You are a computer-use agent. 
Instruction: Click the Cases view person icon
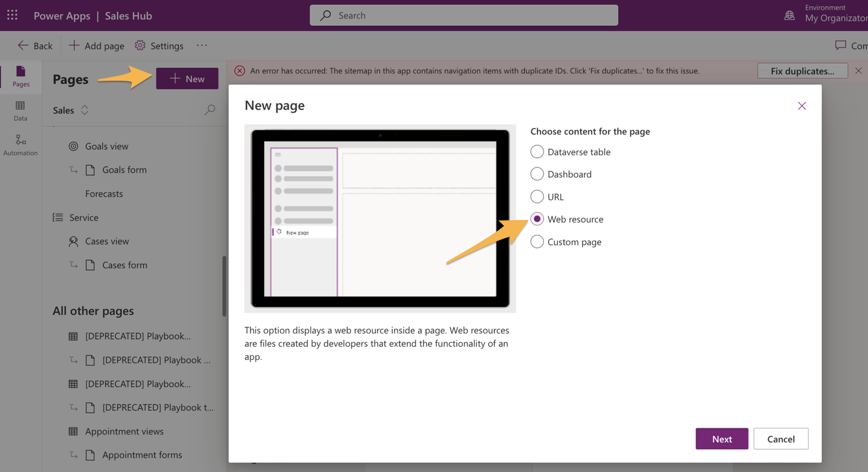click(73, 242)
